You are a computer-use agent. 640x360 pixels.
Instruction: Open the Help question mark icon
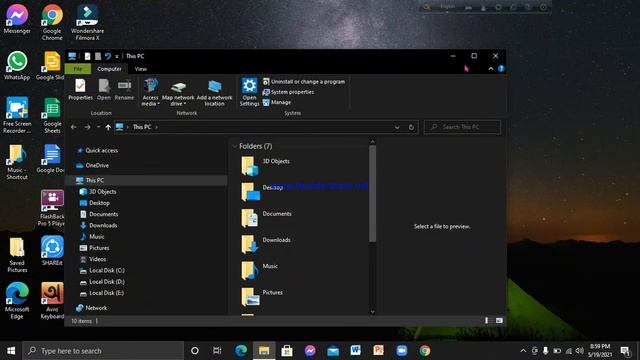501,69
